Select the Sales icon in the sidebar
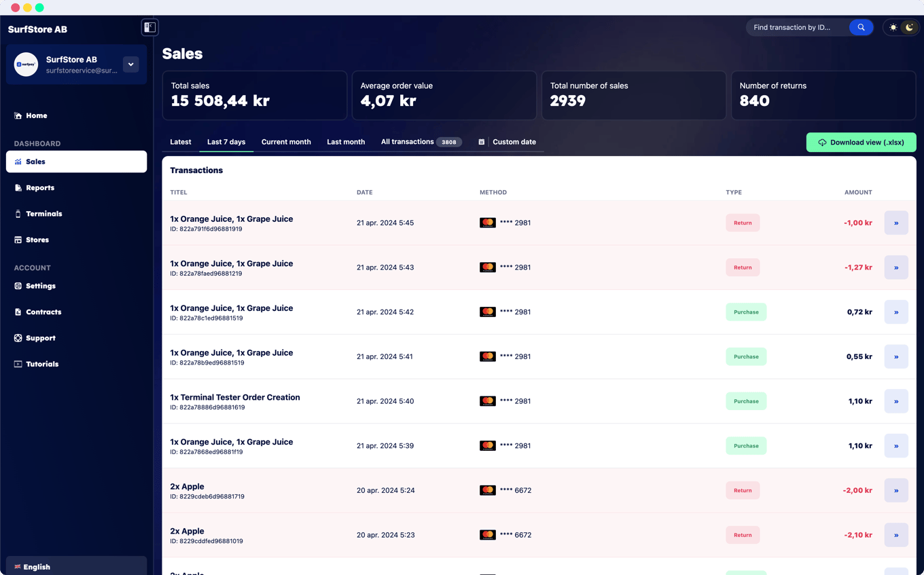Image resolution: width=924 pixels, height=575 pixels. pos(18,162)
